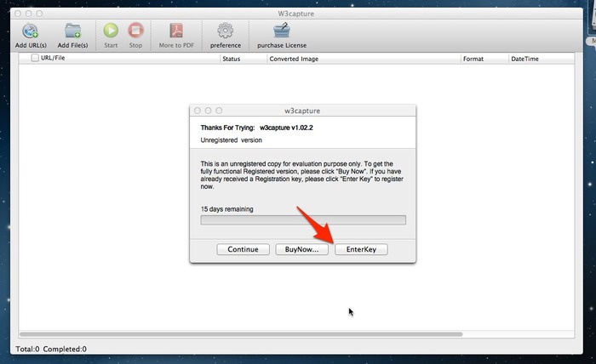Click the w3capture v1.02.2 version text

pos(286,128)
